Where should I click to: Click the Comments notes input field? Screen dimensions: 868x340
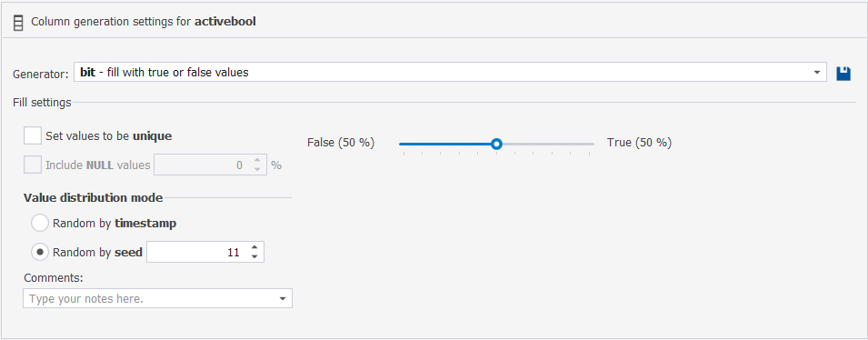(149, 298)
